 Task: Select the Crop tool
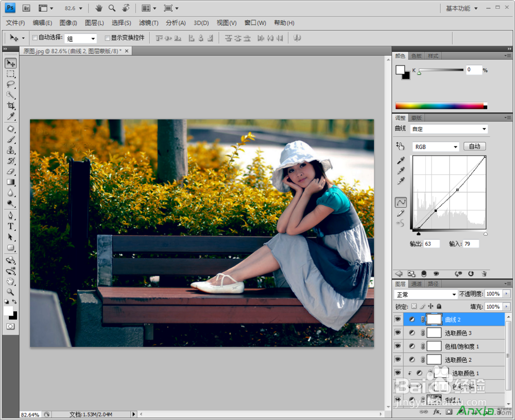(10, 106)
